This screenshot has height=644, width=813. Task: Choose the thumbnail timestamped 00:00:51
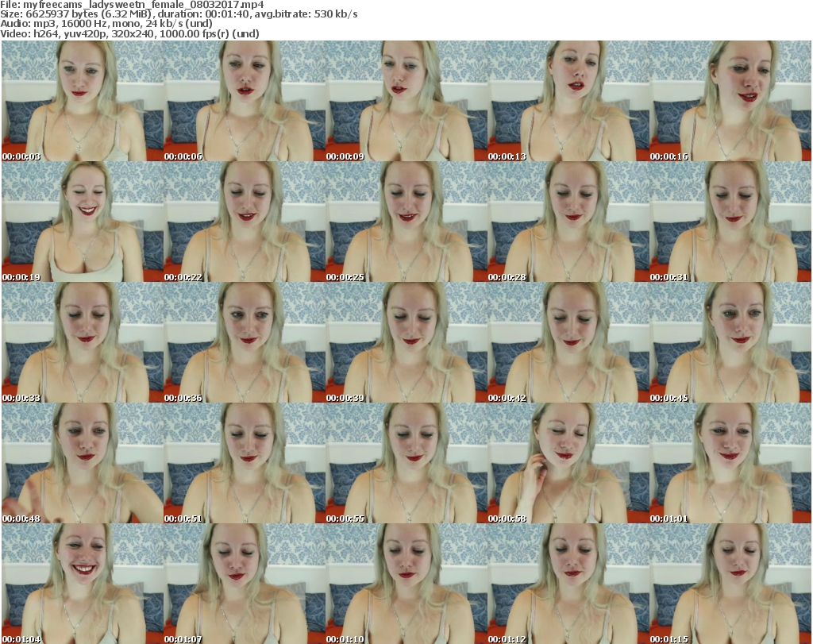pos(245,464)
